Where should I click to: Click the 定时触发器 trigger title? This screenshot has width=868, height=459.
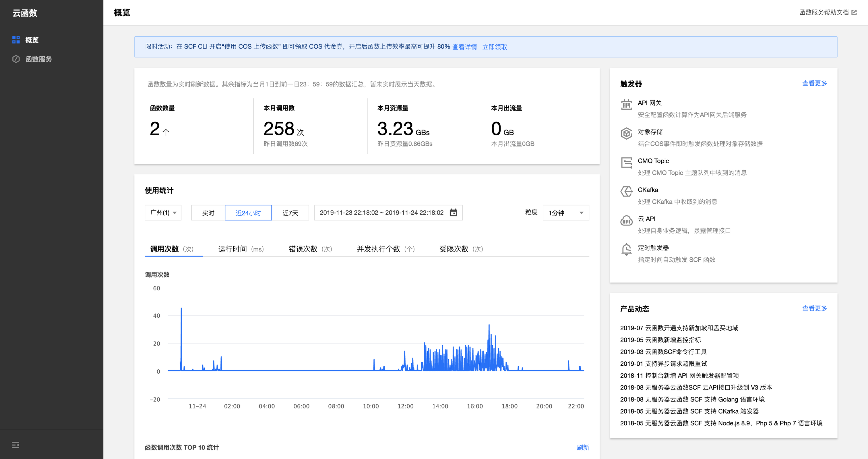653,248
